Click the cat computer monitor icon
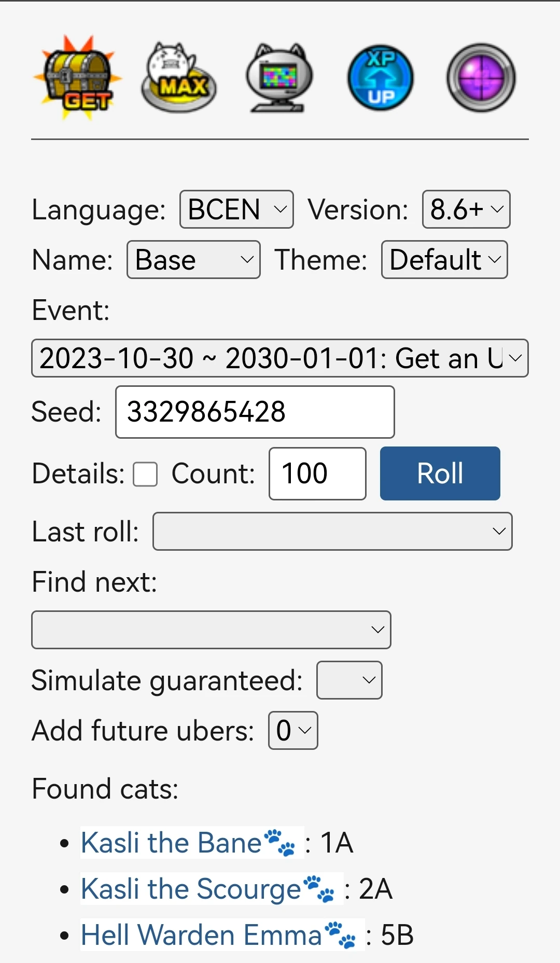The image size is (560, 963). [279, 78]
